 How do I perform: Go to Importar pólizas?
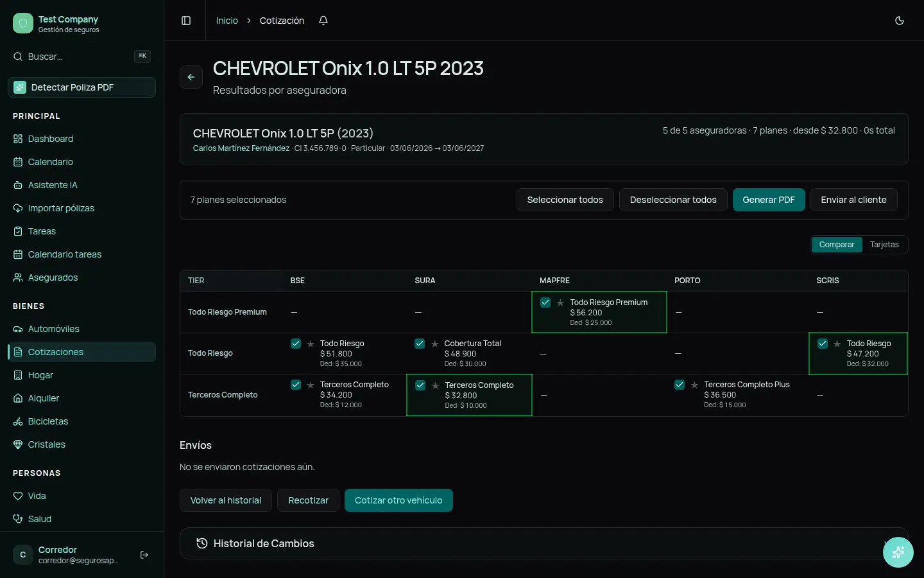click(81, 208)
